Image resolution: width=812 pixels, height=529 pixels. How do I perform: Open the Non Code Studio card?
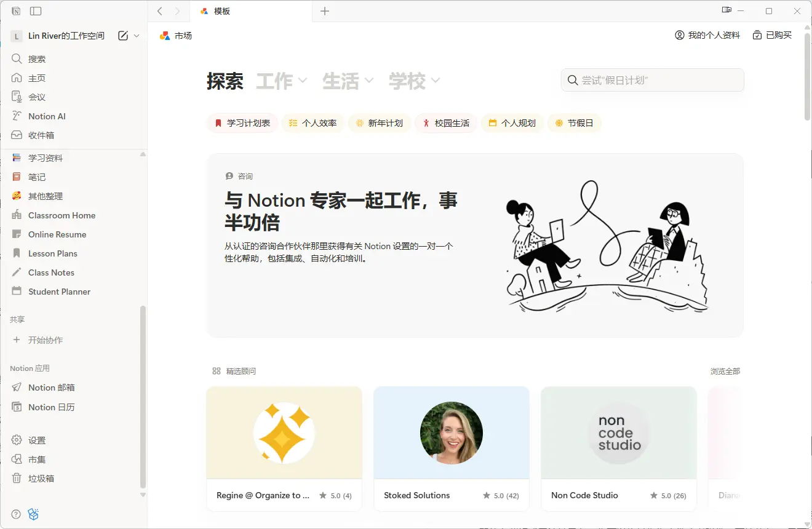[x=619, y=449]
